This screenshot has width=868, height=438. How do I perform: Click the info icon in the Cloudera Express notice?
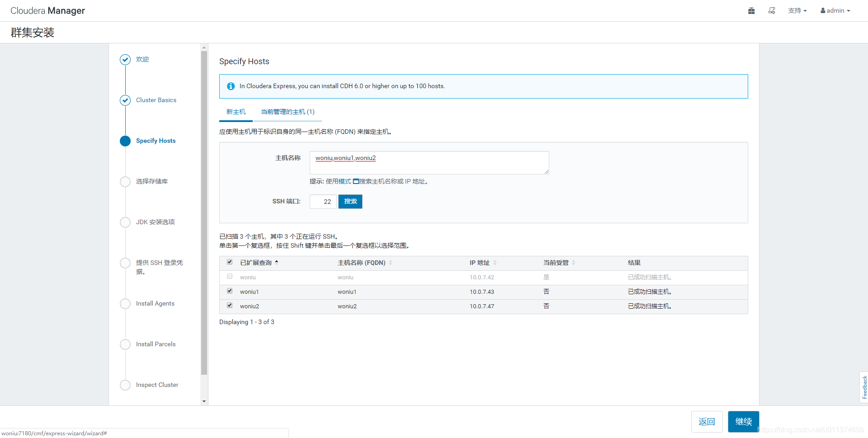[231, 86]
